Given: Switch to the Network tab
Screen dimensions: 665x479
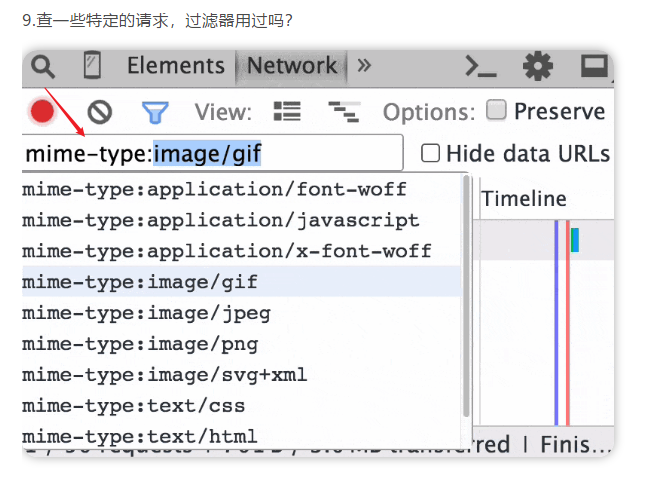Looking at the screenshot, I should point(292,66).
